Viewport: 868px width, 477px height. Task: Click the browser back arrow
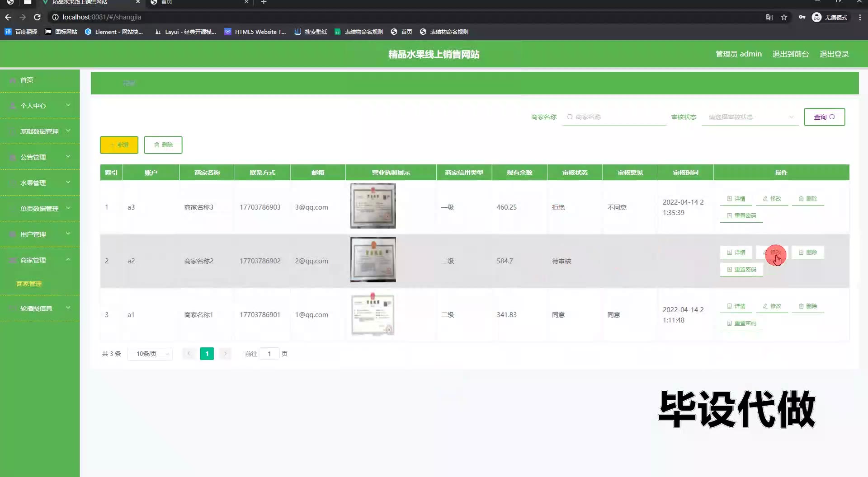8,17
